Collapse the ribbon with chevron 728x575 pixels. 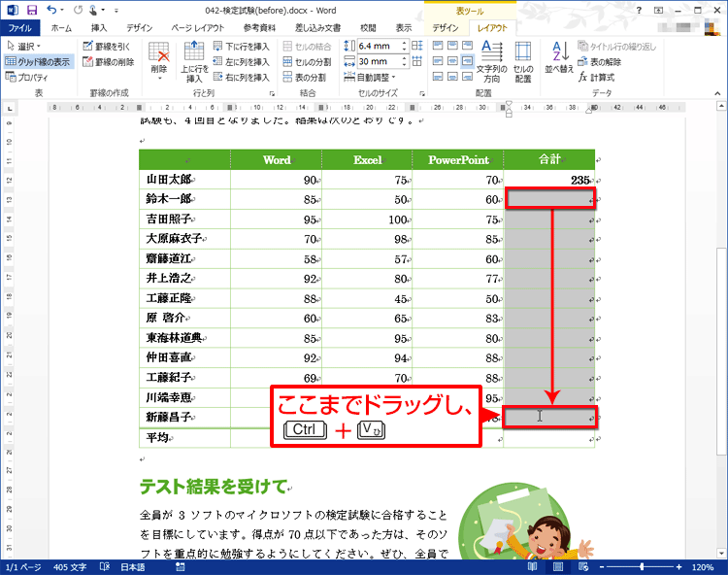point(717,93)
